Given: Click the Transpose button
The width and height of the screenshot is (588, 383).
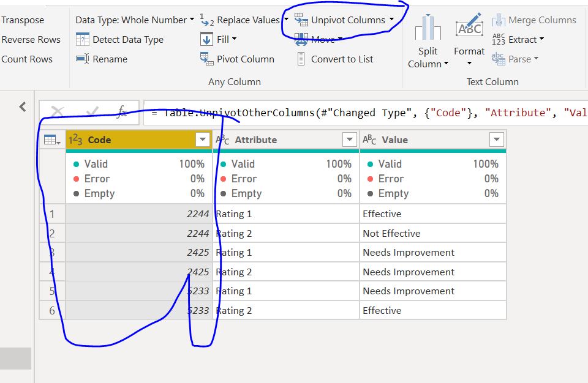Looking at the screenshot, I should 23,20.
